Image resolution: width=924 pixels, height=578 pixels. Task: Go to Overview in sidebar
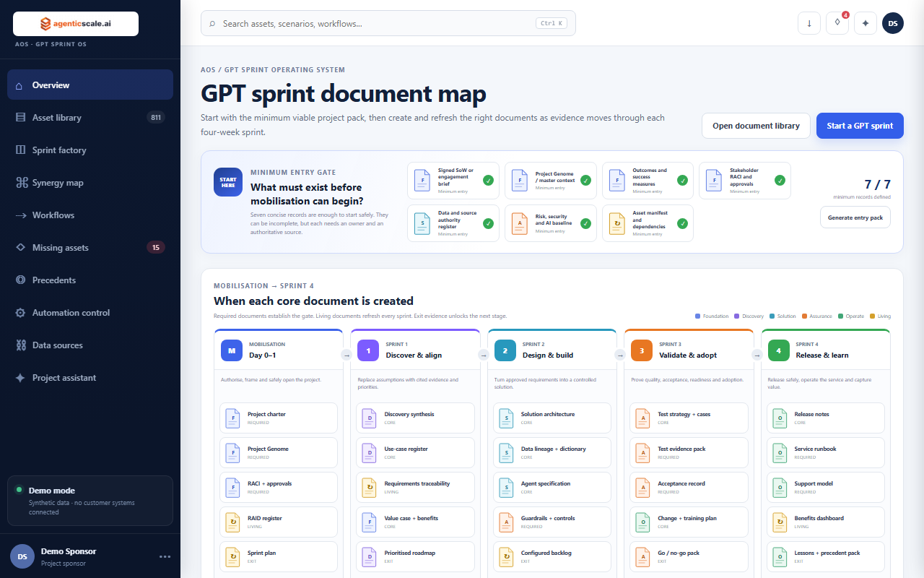tap(90, 85)
